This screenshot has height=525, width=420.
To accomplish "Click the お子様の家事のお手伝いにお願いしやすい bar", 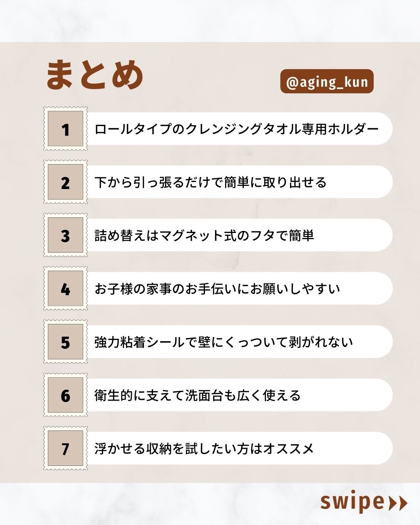I will click(237, 289).
